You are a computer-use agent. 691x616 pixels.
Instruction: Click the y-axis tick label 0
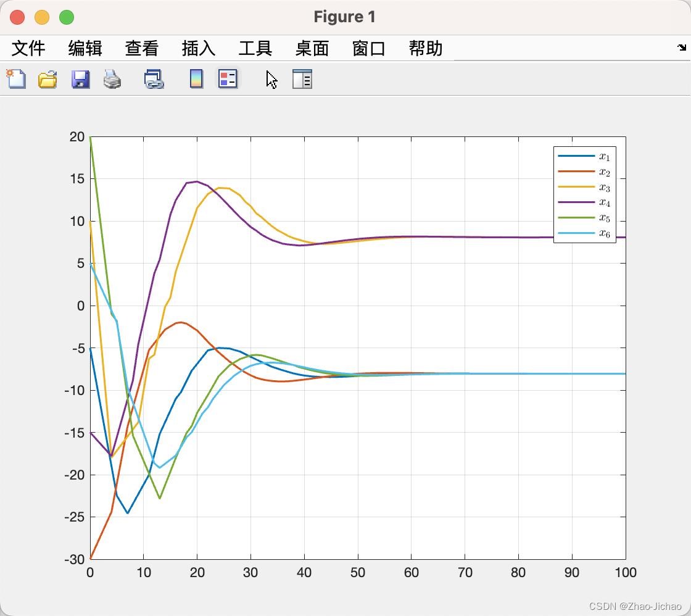[81, 306]
